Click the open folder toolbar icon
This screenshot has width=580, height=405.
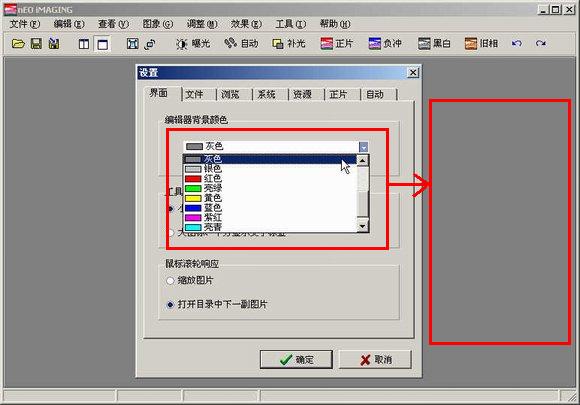[x=18, y=44]
